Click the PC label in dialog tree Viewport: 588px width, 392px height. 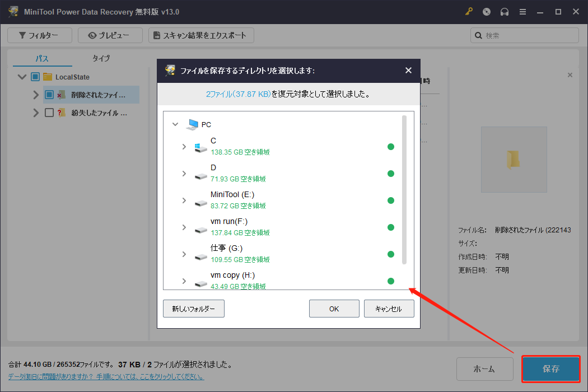point(206,124)
